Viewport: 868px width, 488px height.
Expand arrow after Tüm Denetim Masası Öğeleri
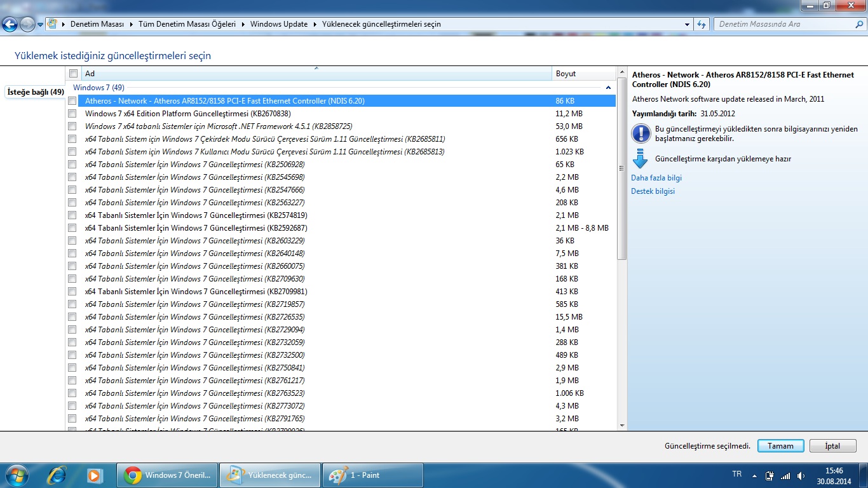[243, 24]
